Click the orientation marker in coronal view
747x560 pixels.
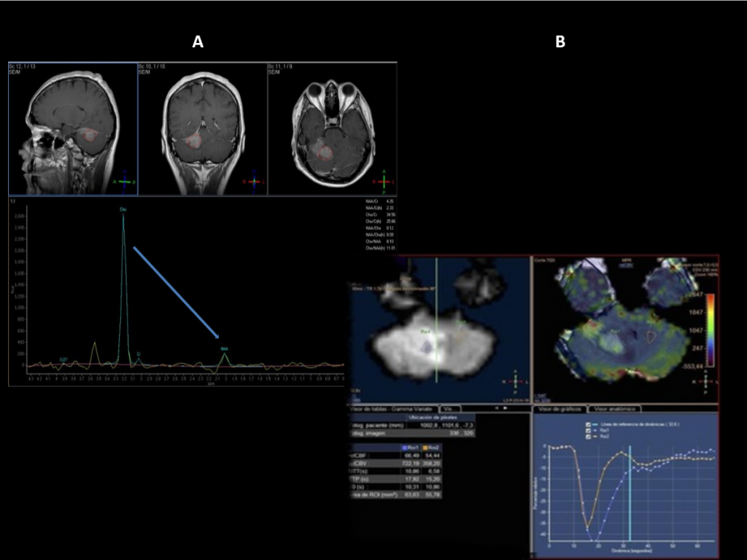point(253,181)
